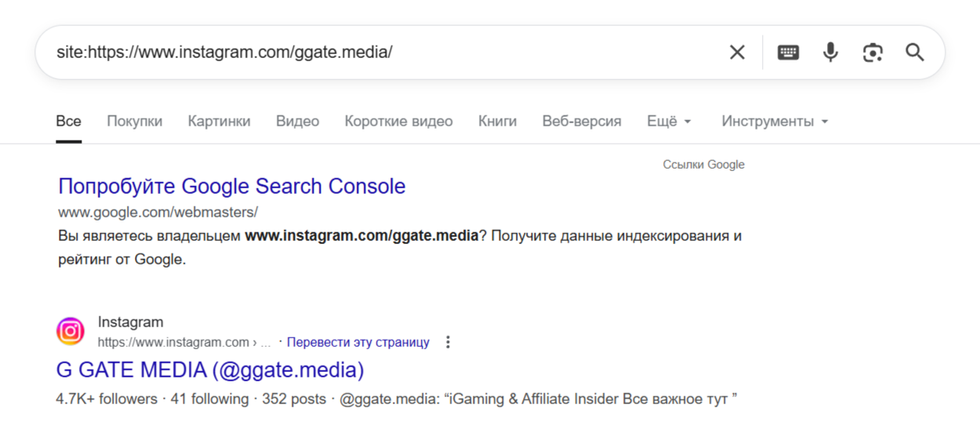Open G GATE MEDIA (@ggate.media) result

click(210, 370)
